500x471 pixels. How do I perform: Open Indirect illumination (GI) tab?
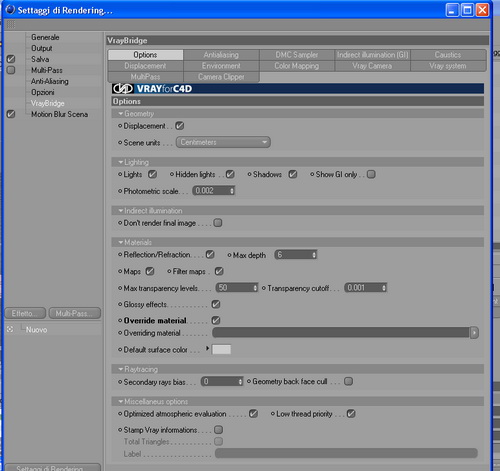coord(372,55)
